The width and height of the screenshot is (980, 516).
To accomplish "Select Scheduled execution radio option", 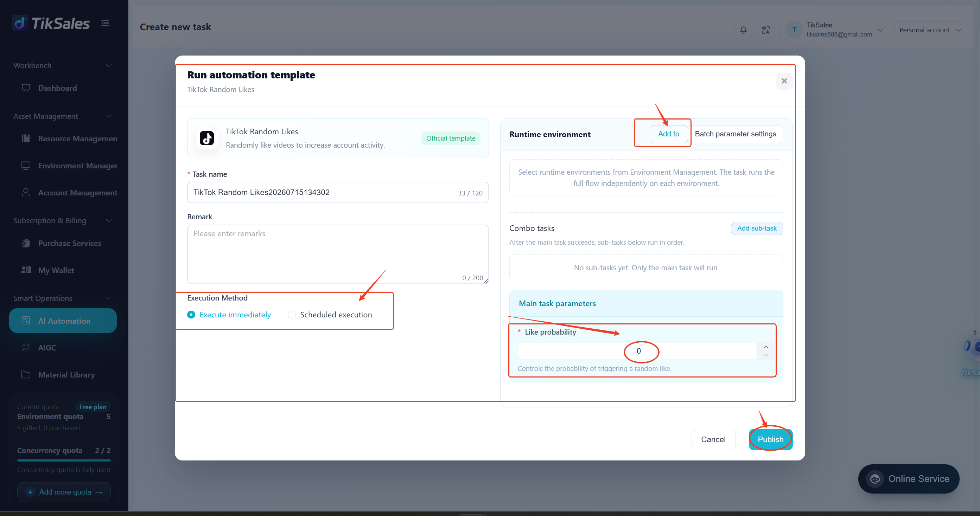I will 330,315.
